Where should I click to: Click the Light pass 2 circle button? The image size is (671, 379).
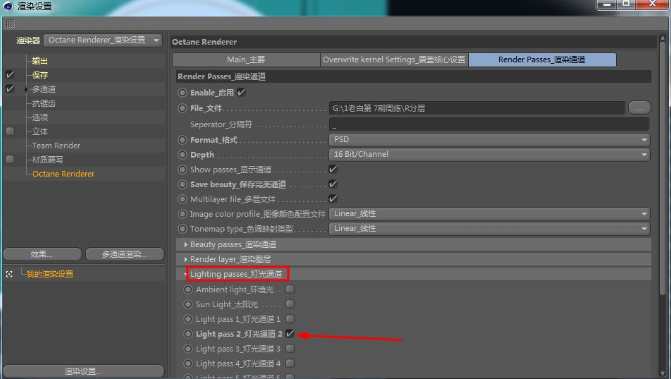point(188,334)
